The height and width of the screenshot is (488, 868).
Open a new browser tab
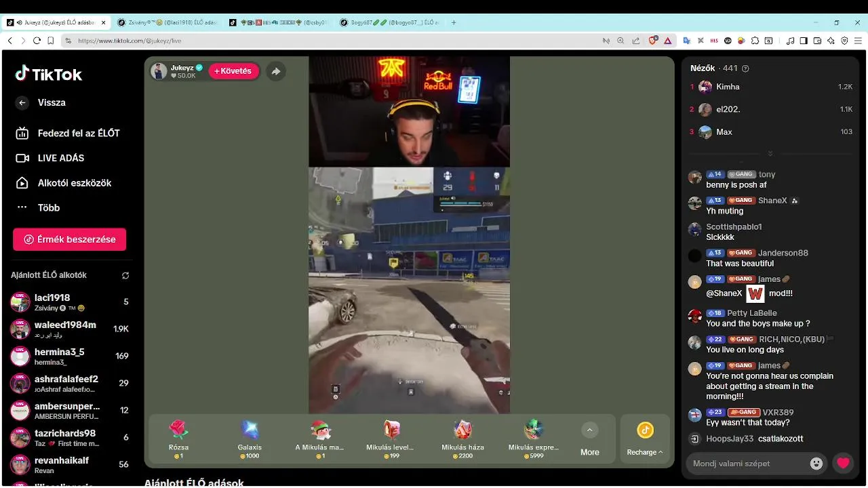click(454, 22)
